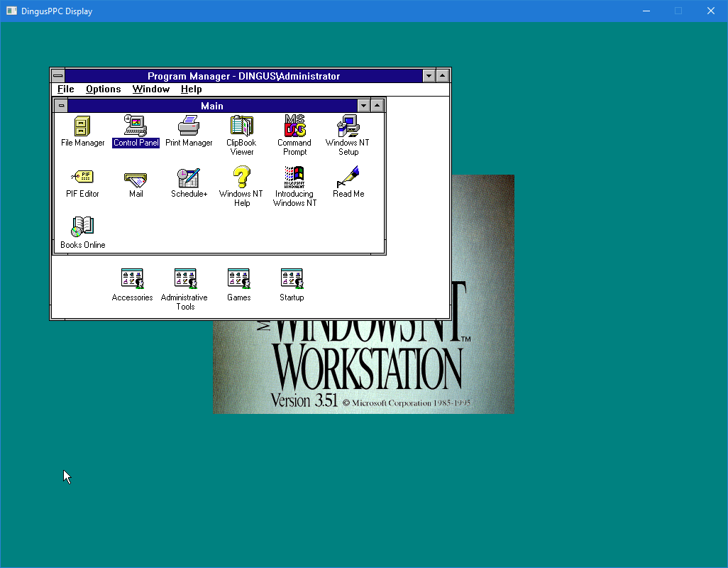Maximize the Main group window
This screenshot has height=568, width=728.
[377, 106]
